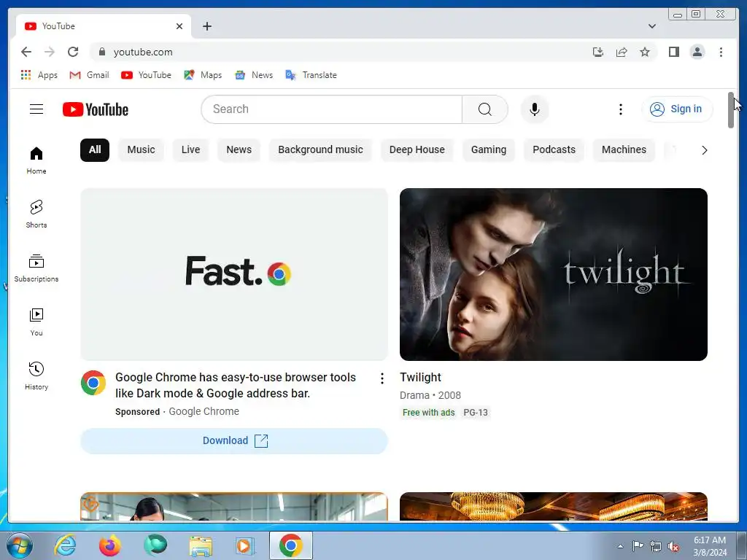Launch Internet Explorer from the taskbar

coord(65,545)
